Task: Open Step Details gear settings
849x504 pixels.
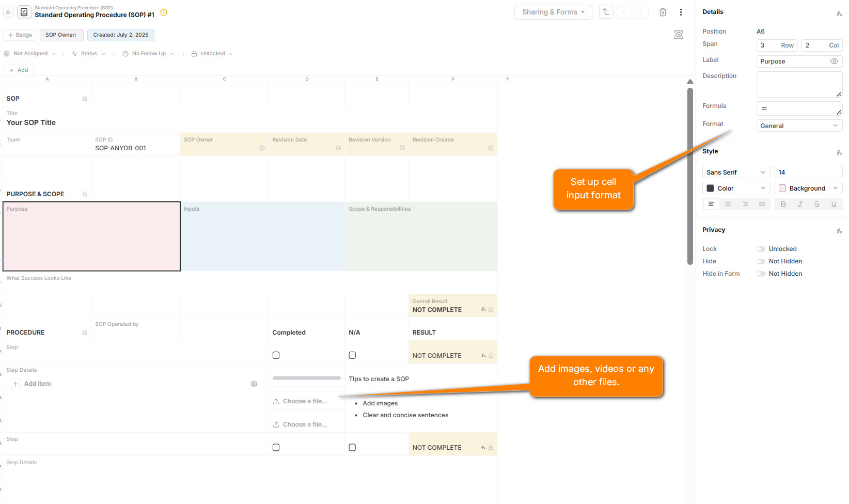Action: pyautogui.click(x=254, y=384)
